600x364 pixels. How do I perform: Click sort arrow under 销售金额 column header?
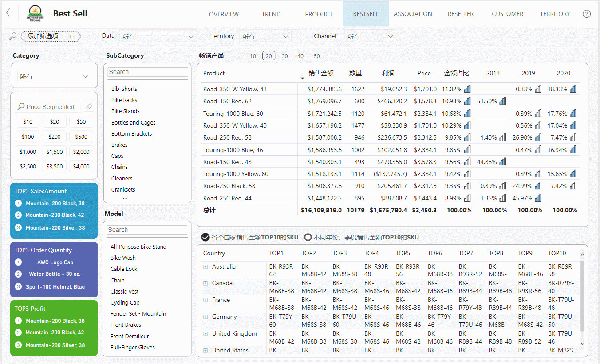coord(303,78)
